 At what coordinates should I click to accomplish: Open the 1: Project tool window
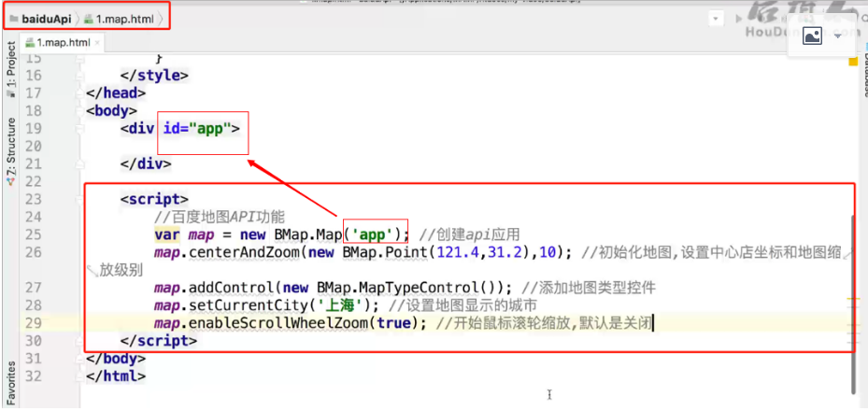[x=11, y=71]
